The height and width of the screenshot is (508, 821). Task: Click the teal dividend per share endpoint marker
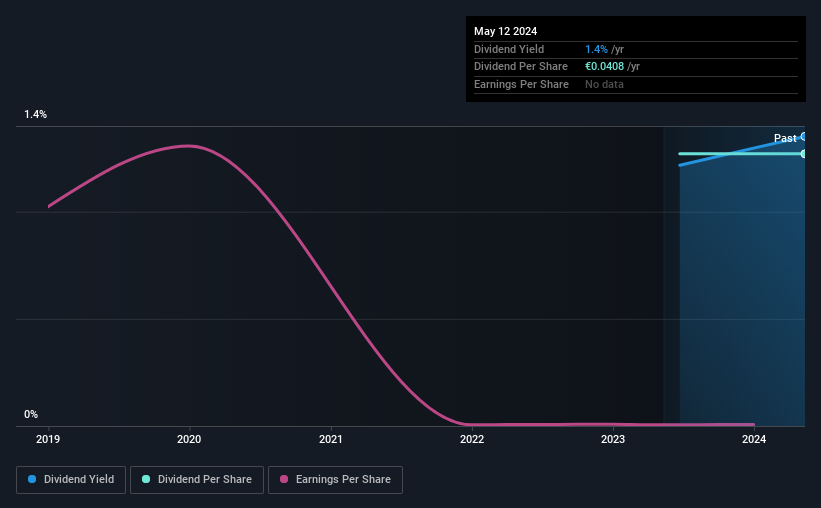(804, 153)
